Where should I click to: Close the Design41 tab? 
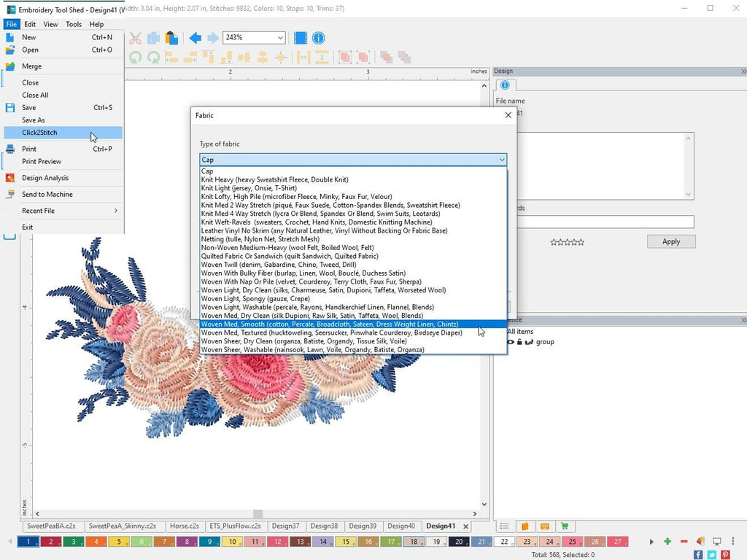(466, 526)
